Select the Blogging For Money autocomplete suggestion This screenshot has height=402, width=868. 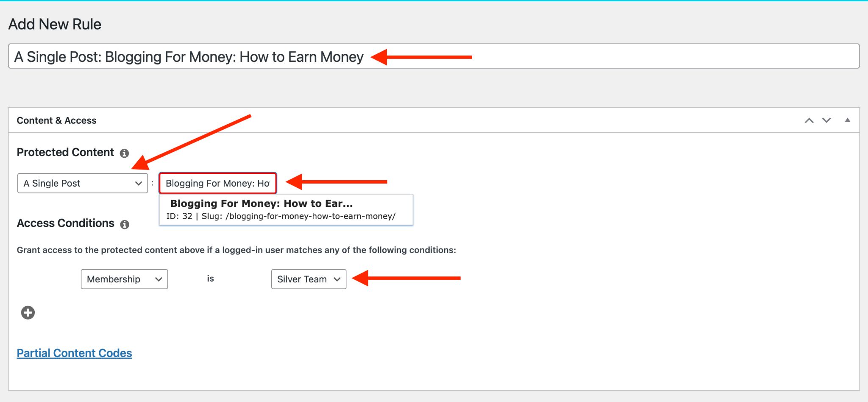tap(286, 209)
